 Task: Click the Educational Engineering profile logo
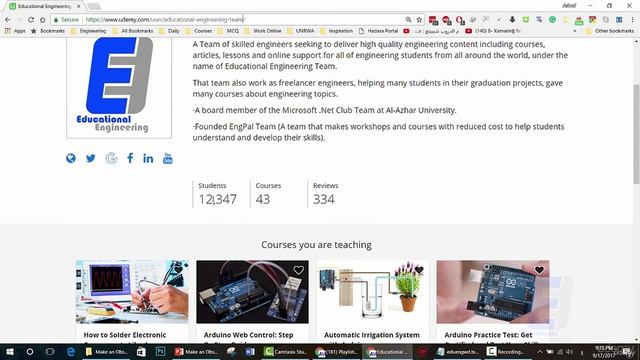point(119,87)
